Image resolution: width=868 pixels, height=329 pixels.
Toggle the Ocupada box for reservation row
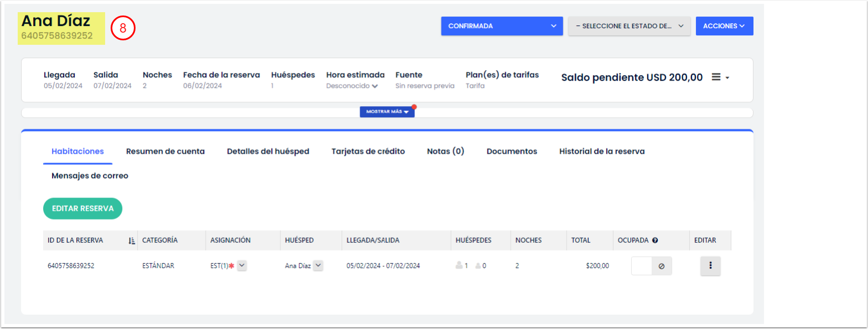pyautogui.click(x=642, y=266)
